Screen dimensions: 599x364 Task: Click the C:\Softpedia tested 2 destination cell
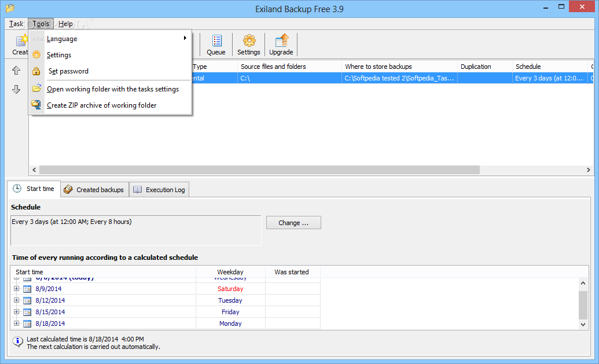399,78
